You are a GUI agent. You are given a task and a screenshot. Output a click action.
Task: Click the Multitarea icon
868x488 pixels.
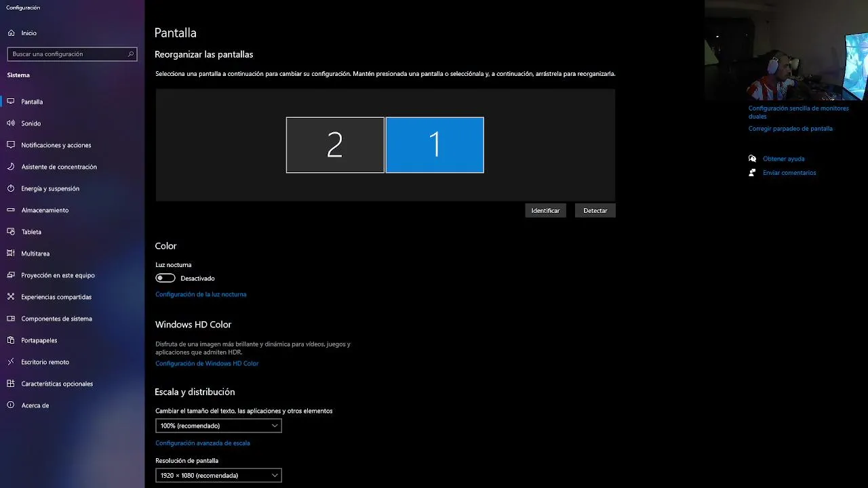11,253
